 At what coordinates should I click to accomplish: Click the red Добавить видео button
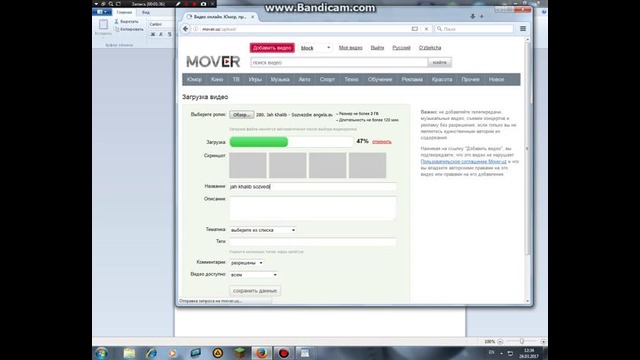point(272,48)
